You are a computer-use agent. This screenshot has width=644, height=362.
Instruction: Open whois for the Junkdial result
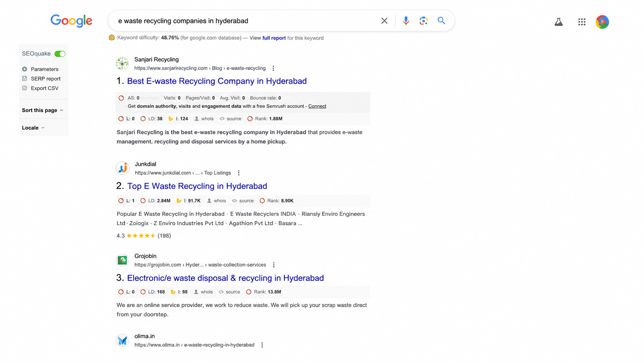point(216,201)
